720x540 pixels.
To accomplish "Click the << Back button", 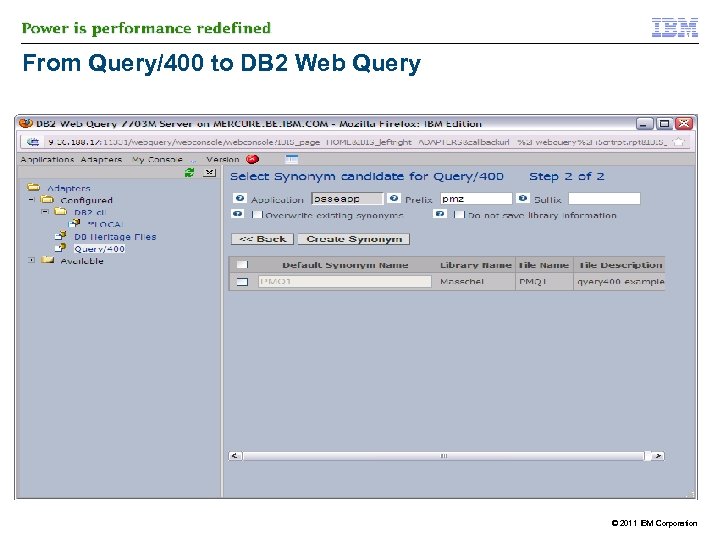I will [x=262, y=239].
